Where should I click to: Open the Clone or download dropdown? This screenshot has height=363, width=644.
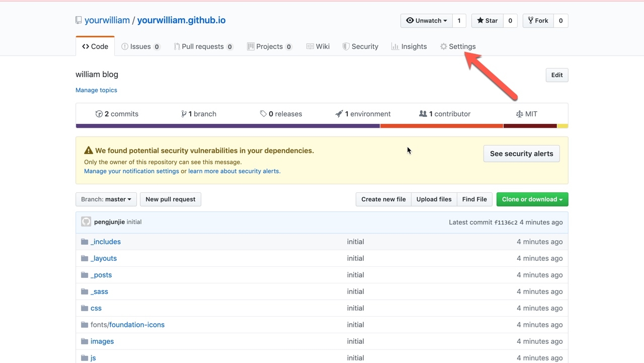tap(532, 199)
